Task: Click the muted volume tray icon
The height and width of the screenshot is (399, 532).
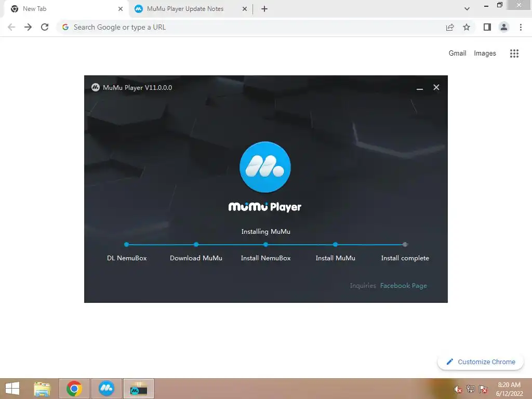Action: coord(458,389)
